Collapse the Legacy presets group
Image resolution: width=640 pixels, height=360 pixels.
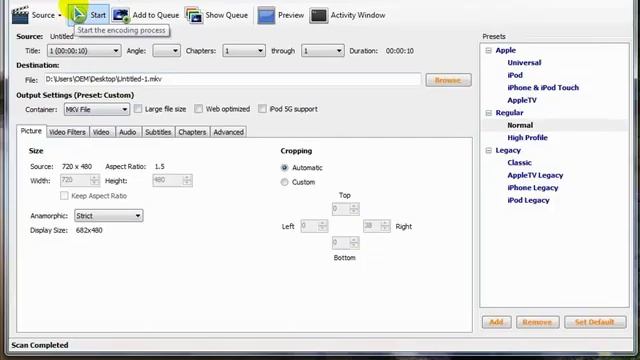click(x=489, y=150)
